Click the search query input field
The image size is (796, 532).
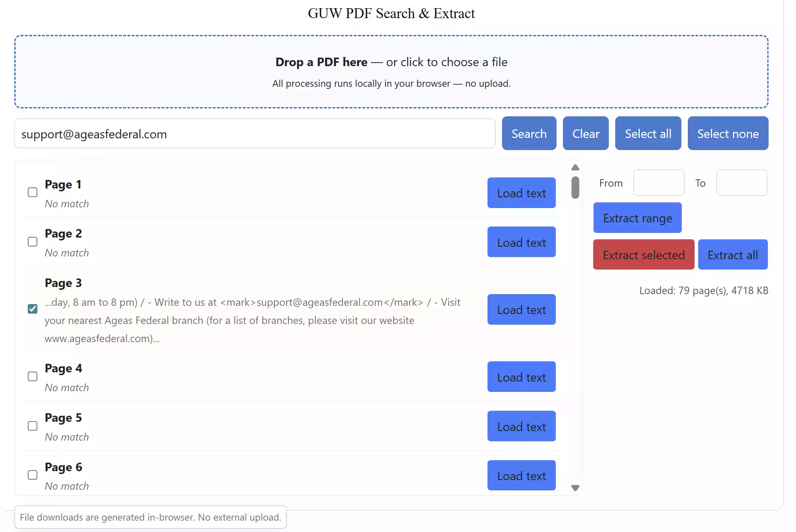coord(254,133)
